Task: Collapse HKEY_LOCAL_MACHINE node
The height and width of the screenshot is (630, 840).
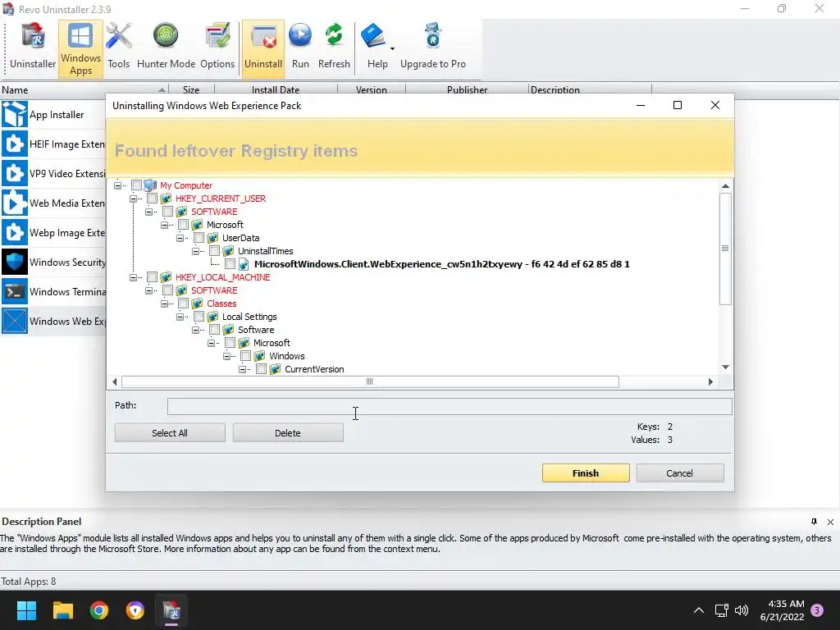Action: (x=133, y=277)
